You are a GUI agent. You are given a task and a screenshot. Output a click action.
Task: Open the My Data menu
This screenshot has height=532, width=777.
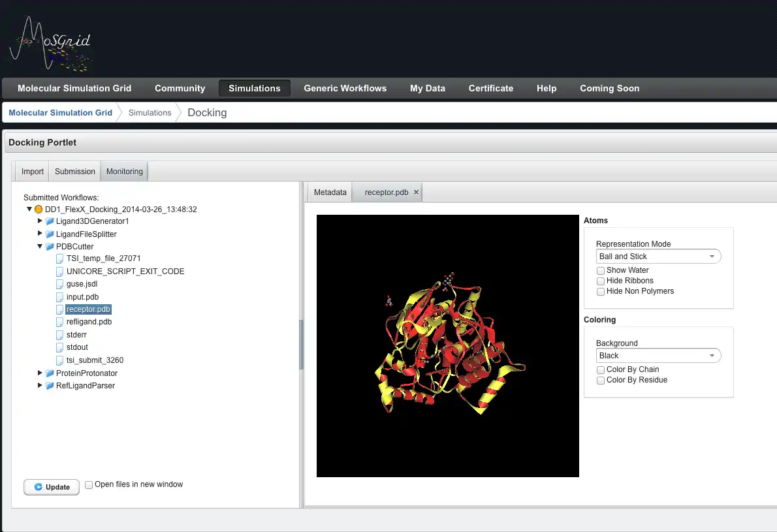[x=428, y=88]
